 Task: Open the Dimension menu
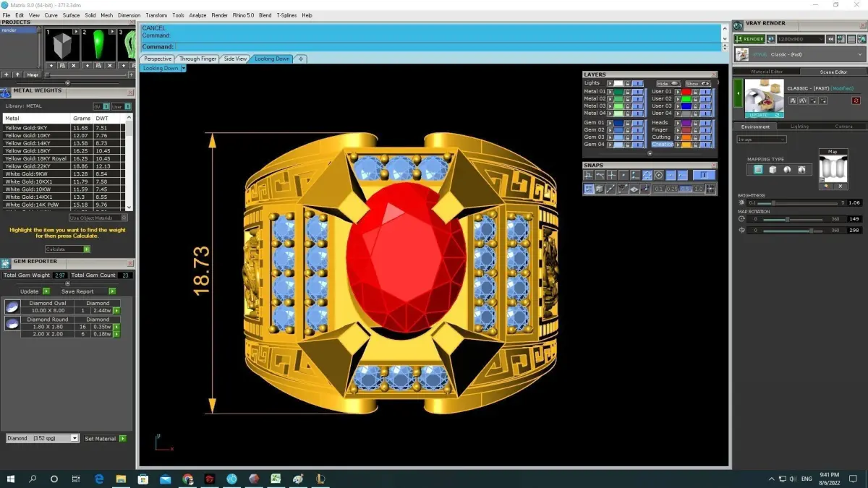click(129, 15)
